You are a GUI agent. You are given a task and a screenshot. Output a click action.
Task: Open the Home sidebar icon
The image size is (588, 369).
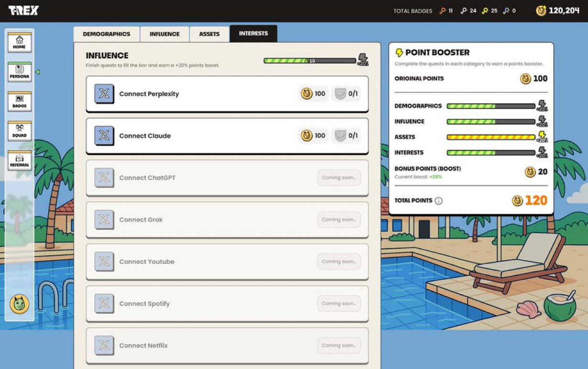(20, 43)
